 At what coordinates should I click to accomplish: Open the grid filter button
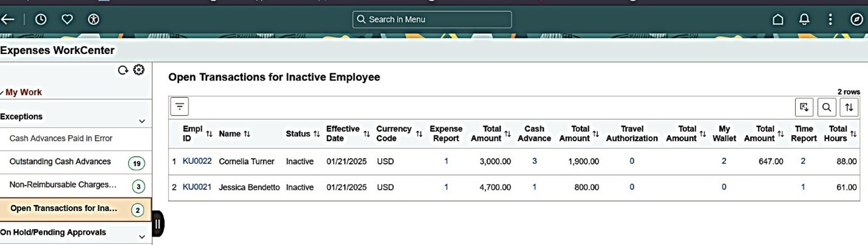pos(179,107)
